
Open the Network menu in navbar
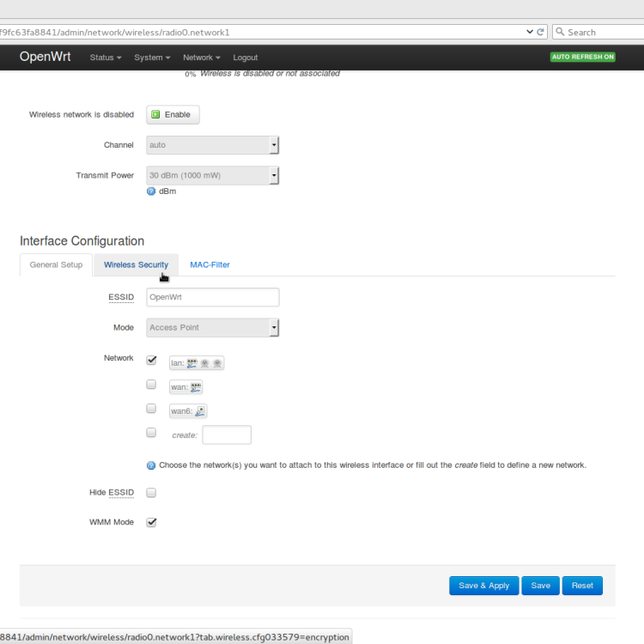[x=201, y=58]
